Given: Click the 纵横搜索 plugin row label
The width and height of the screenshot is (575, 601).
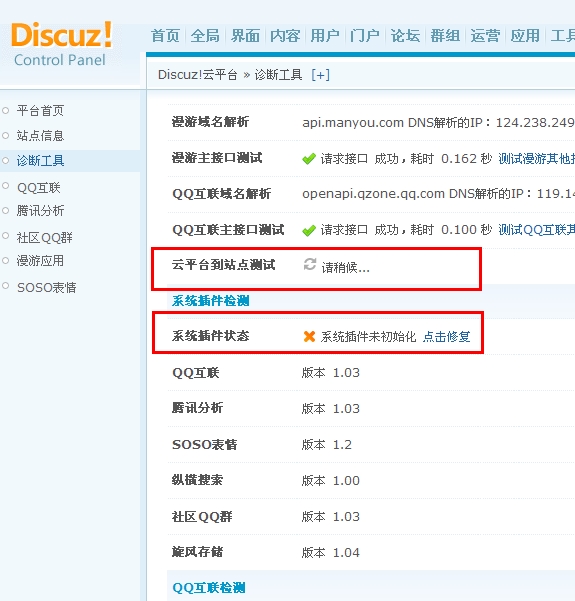Looking at the screenshot, I should (x=197, y=480).
